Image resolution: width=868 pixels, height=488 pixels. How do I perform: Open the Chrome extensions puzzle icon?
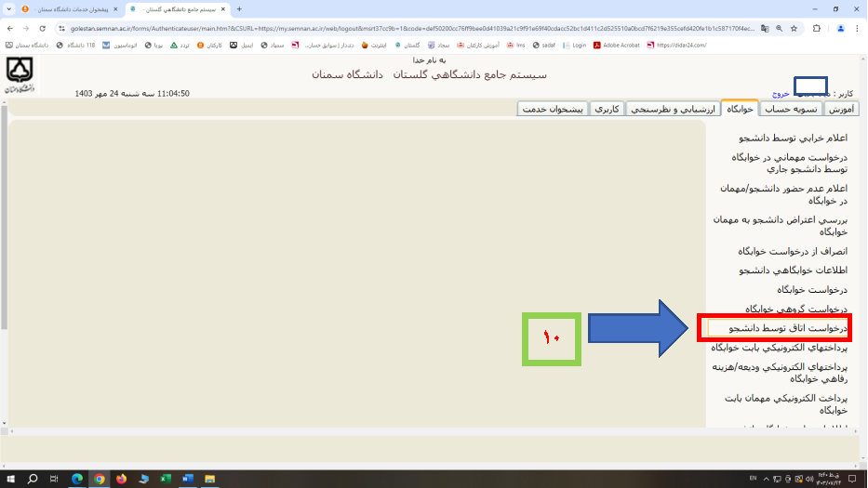816,28
